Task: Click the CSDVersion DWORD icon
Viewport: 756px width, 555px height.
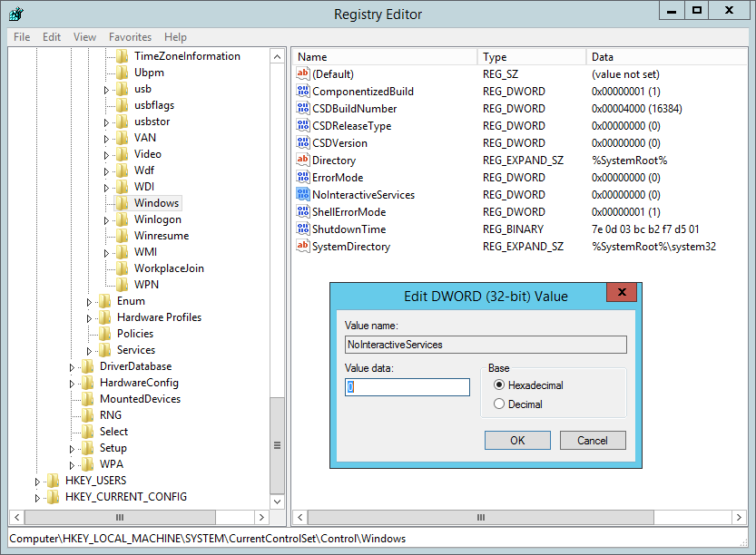Action: pyautogui.click(x=303, y=143)
